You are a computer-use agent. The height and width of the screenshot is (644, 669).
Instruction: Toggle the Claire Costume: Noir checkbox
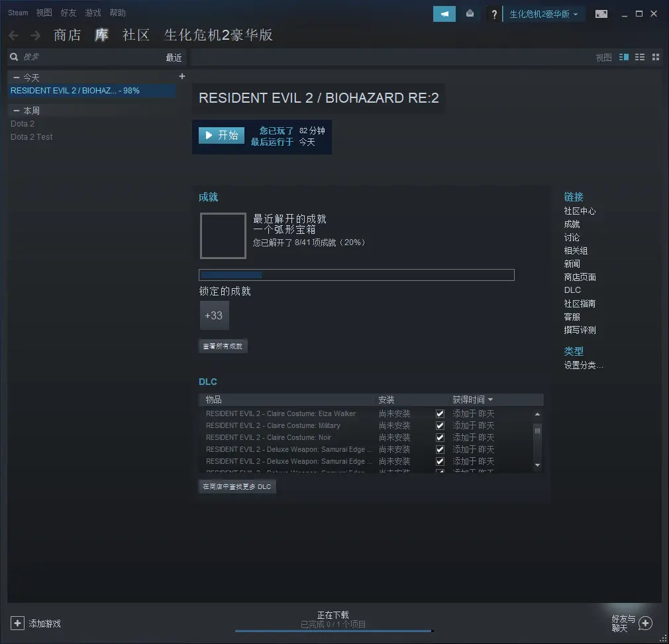[440, 437]
